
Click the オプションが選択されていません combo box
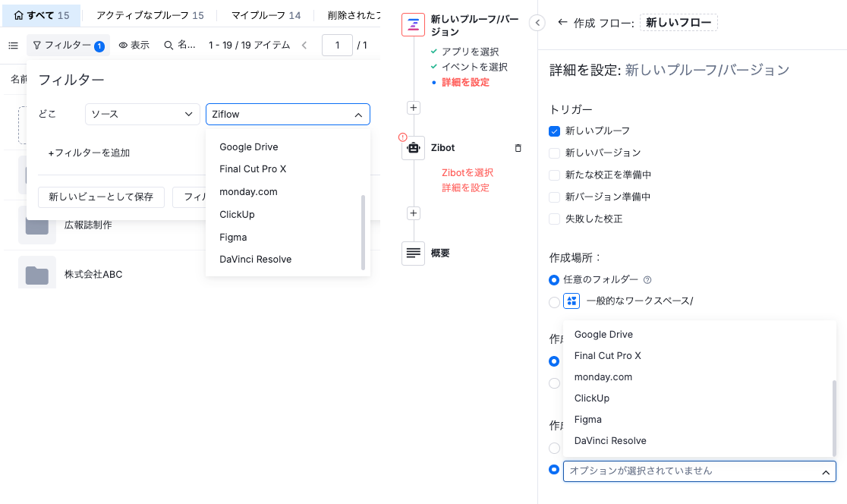[x=700, y=471]
